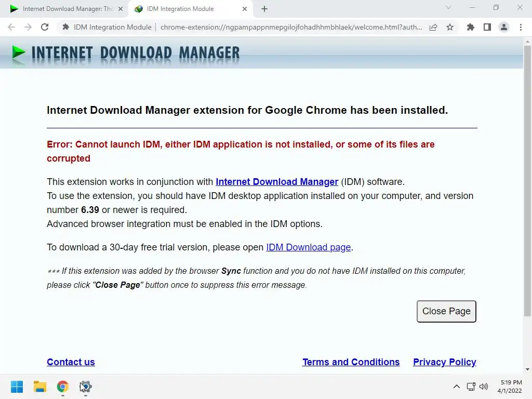
Task: Click the bold version number 6.39
Action: [90, 210]
